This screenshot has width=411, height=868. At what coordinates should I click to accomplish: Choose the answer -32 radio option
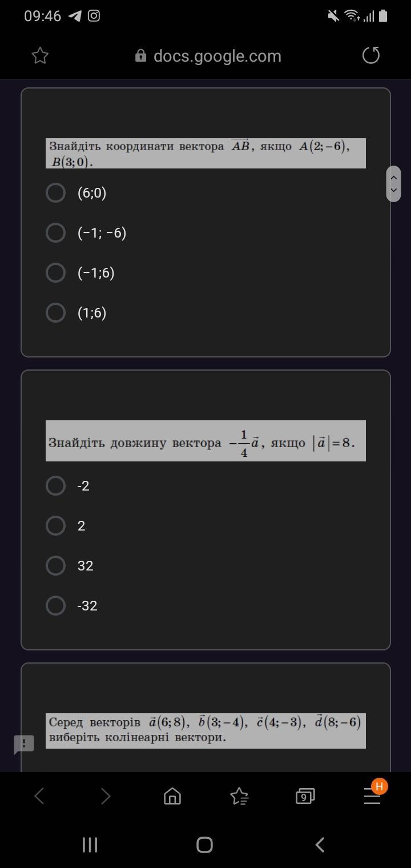coord(55,606)
